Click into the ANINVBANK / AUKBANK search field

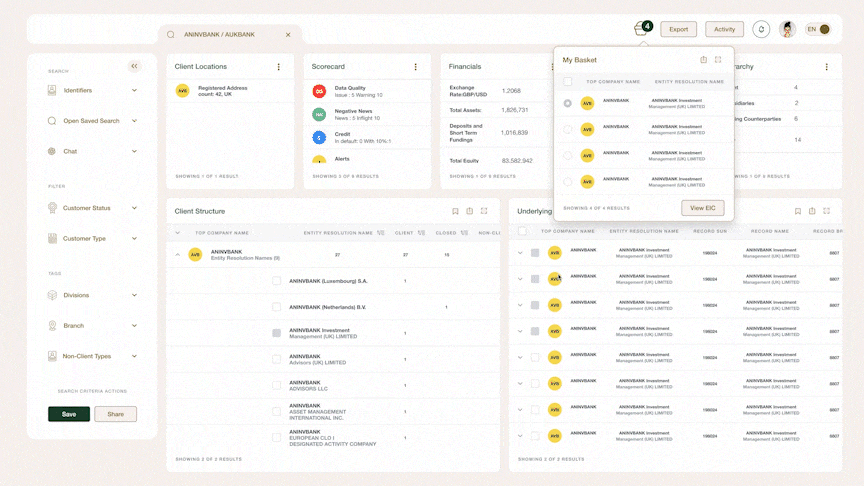[x=230, y=35]
